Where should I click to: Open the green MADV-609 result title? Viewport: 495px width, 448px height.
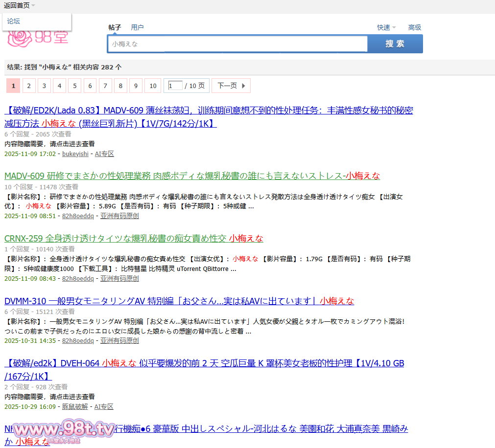point(192,176)
